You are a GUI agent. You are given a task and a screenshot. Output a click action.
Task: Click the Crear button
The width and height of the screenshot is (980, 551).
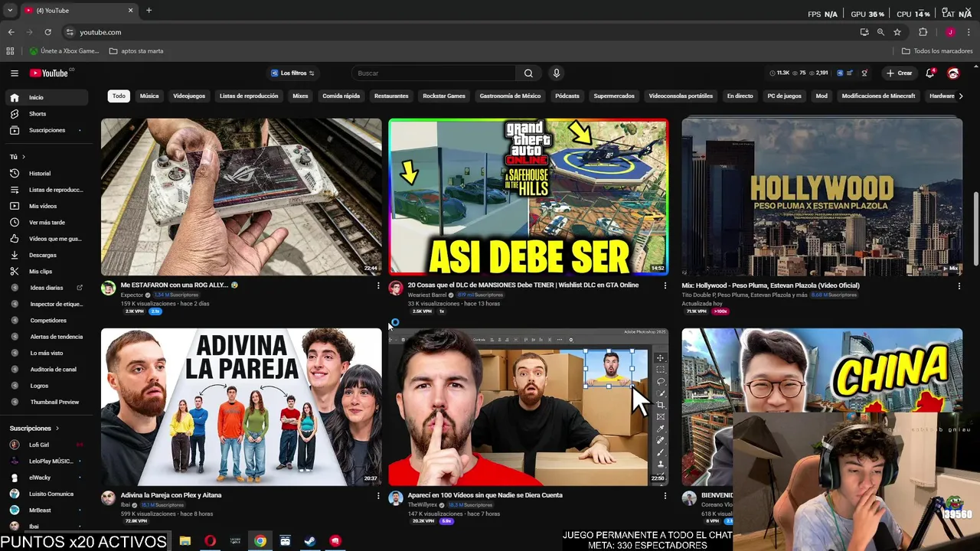[x=899, y=73]
